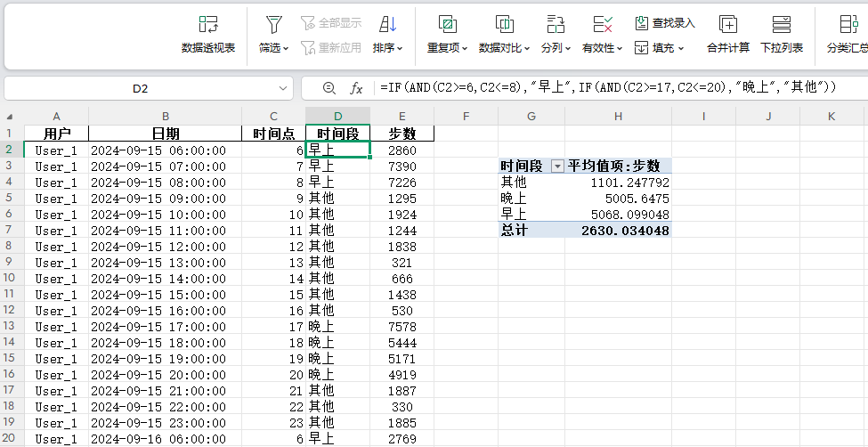Click the 时间点 header cell
This screenshot has width=868, height=447.
[273, 134]
